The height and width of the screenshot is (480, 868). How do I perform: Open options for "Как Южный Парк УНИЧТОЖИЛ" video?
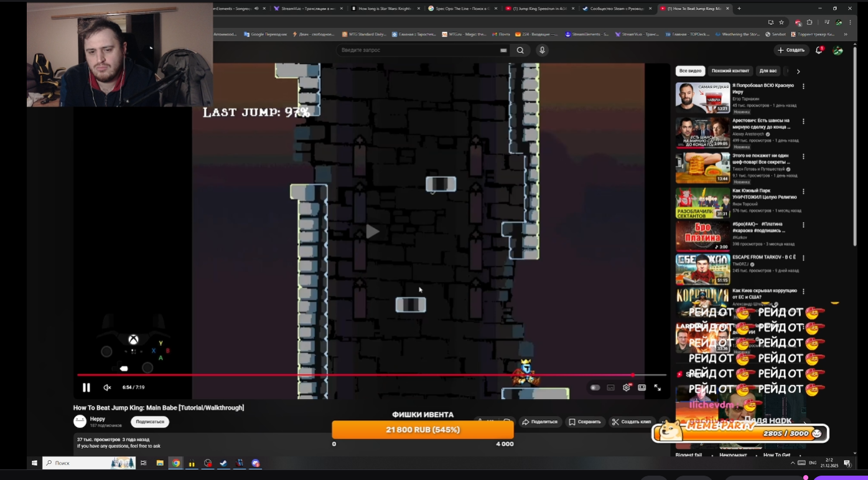[803, 191]
